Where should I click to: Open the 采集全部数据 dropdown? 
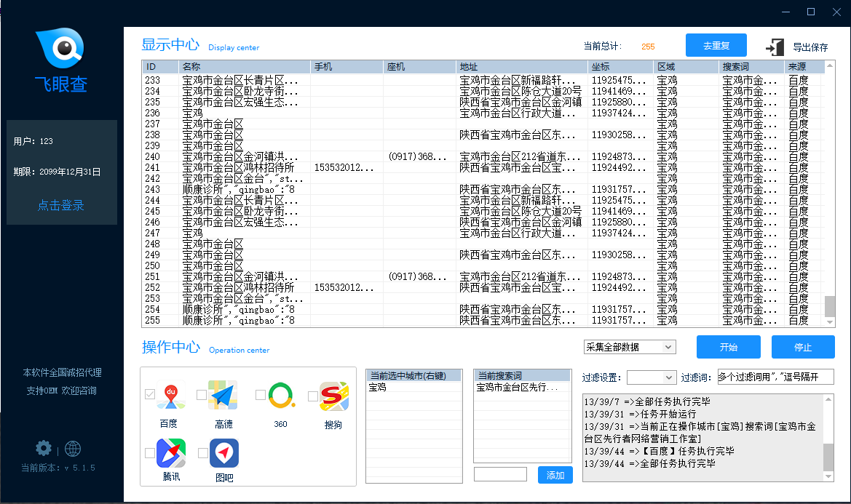(629, 347)
